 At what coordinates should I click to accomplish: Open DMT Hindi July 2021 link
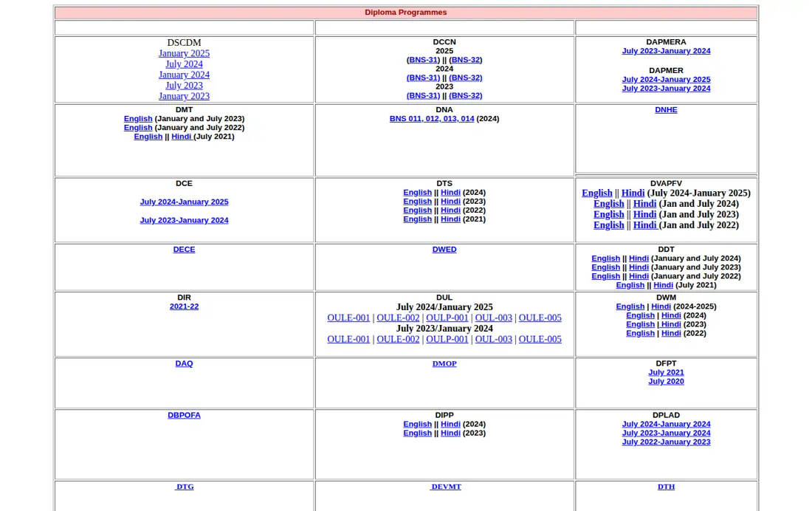(x=182, y=137)
